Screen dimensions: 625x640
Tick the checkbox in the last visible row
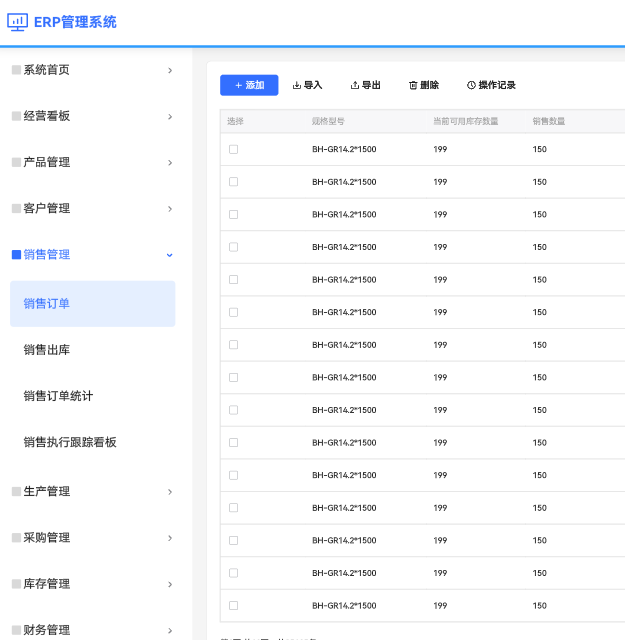[x=234, y=605]
